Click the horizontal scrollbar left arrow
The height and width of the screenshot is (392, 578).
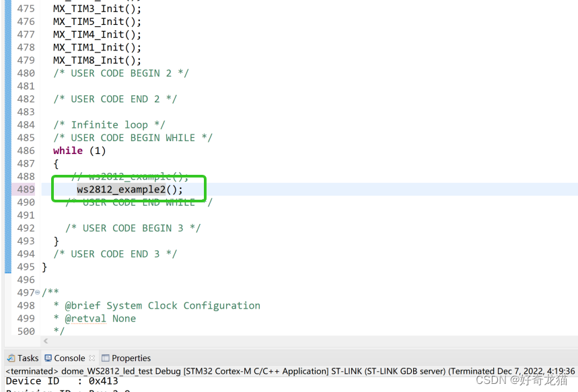[46, 341]
